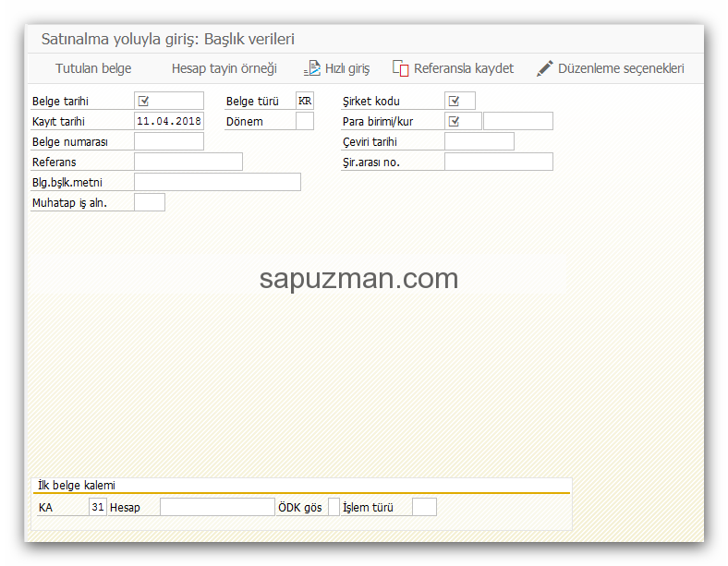Image resolution: width=728 pixels, height=566 pixels.
Task: Click the Şir.arası no. input field
Action: click(499, 162)
